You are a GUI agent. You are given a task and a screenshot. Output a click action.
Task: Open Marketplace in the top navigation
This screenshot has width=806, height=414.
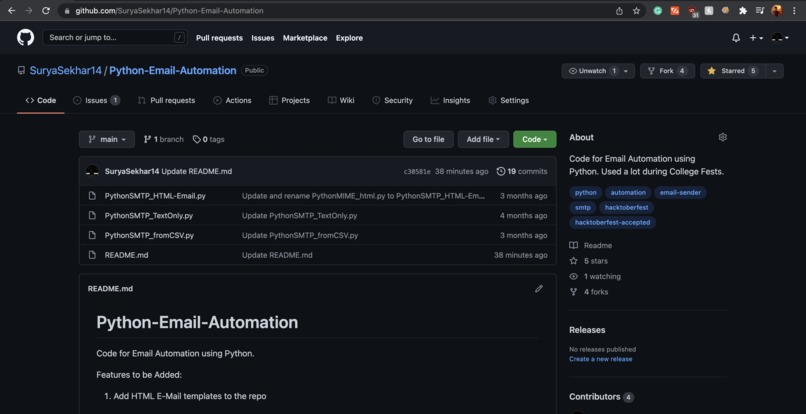305,38
